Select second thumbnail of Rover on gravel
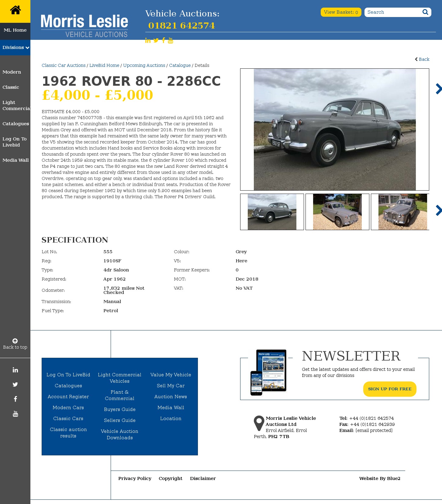Image resolution: width=442 pixels, height=504 pixels. coord(337,212)
